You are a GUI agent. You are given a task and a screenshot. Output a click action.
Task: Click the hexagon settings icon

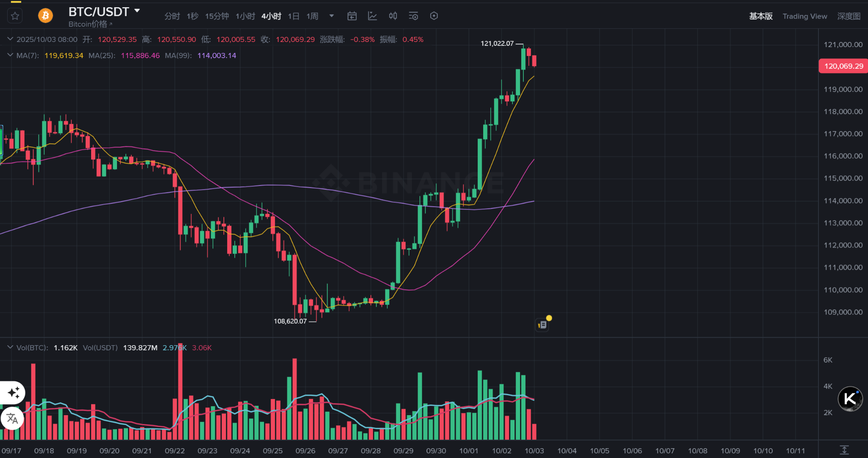(x=434, y=16)
